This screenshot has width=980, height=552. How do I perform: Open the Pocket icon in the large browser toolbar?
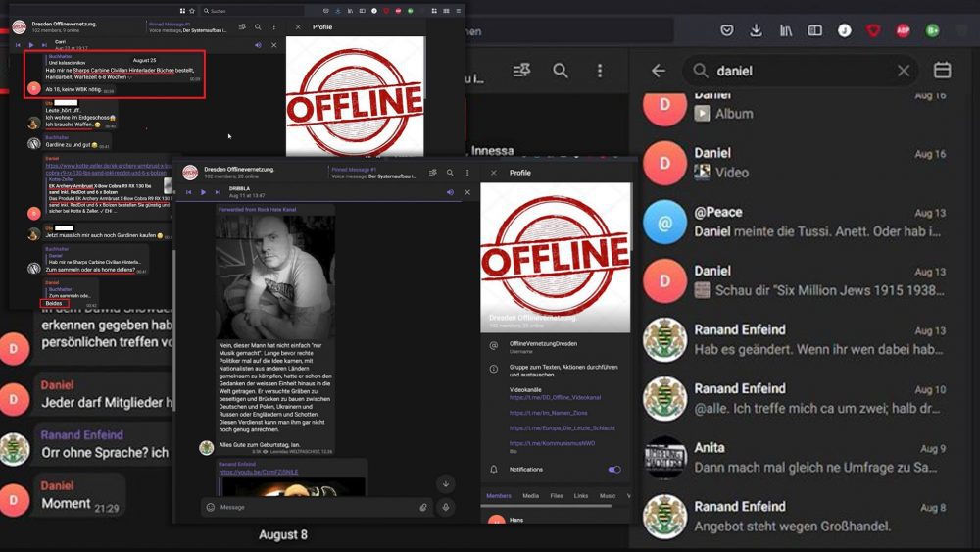727,30
